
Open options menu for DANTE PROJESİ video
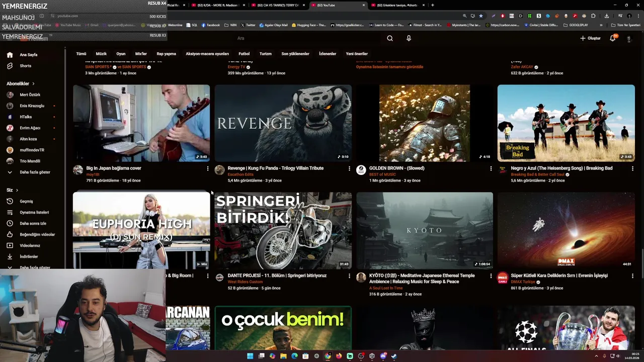349,276
